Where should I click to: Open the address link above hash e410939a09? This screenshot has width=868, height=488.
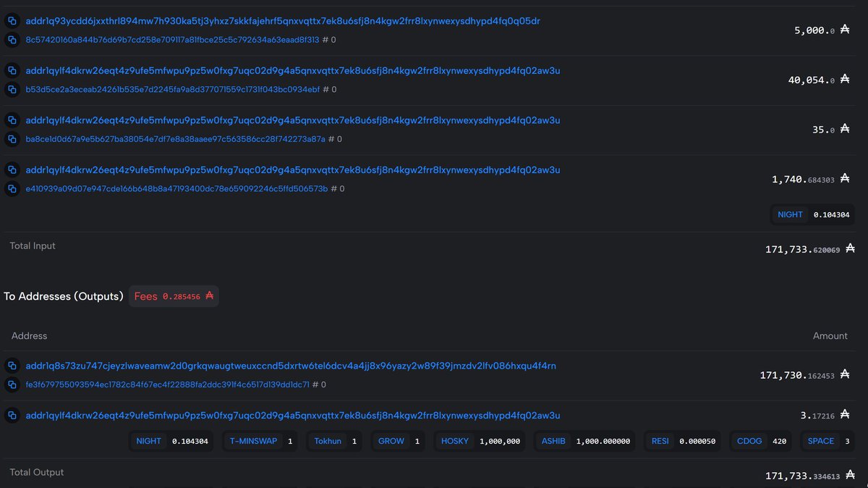pos(293,169)
